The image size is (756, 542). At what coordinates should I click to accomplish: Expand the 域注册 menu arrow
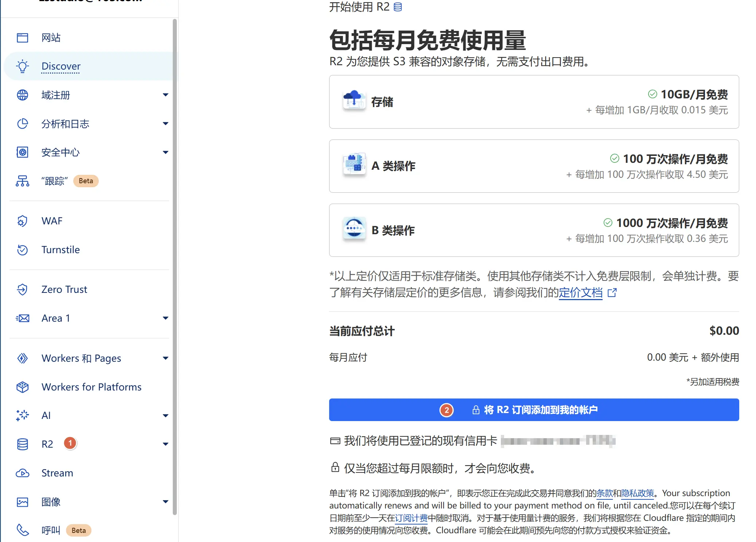click(x=165, y=95)
